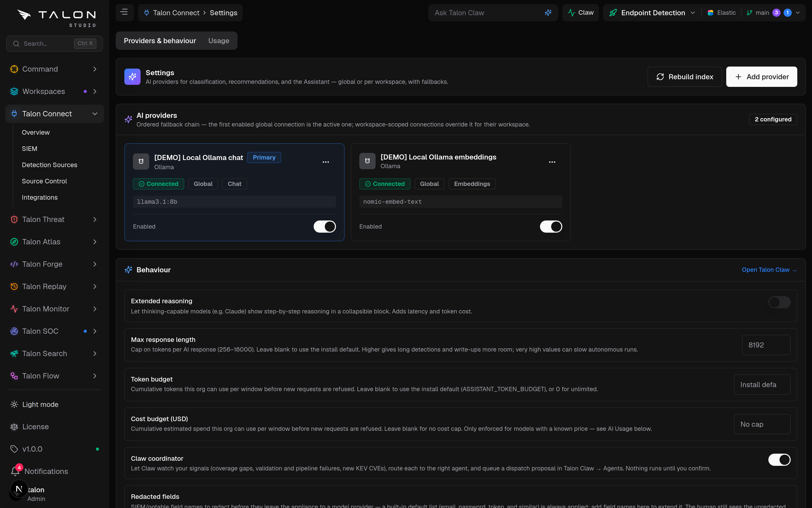812x508 pixels.
Task: Click the Talon Replay history icon
Action: [x=14, y=287]
